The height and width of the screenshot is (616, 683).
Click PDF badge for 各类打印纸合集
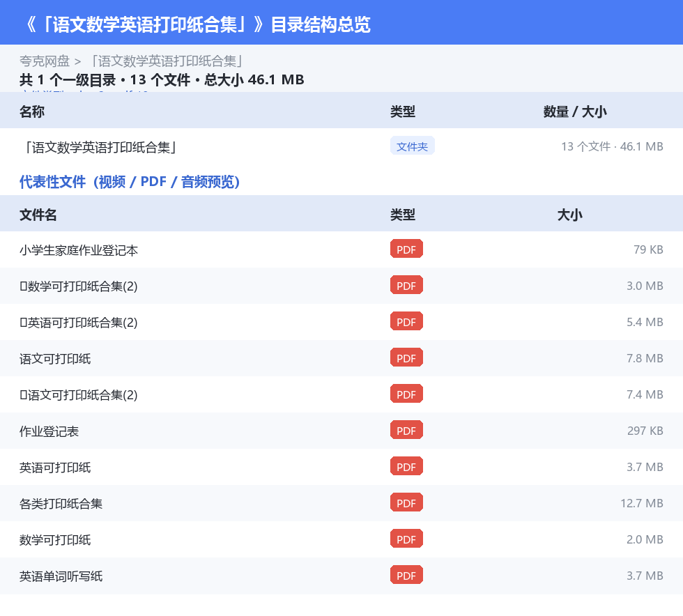[406, 502]
